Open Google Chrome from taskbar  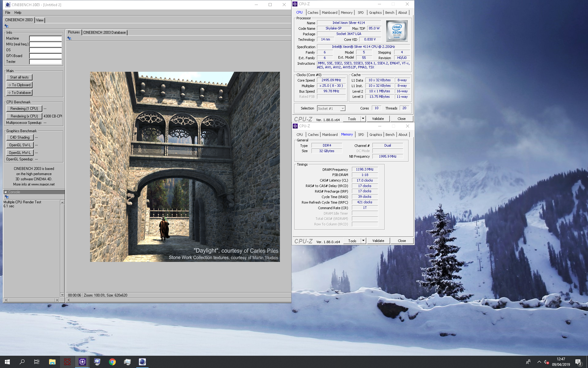tap(112, 362)
